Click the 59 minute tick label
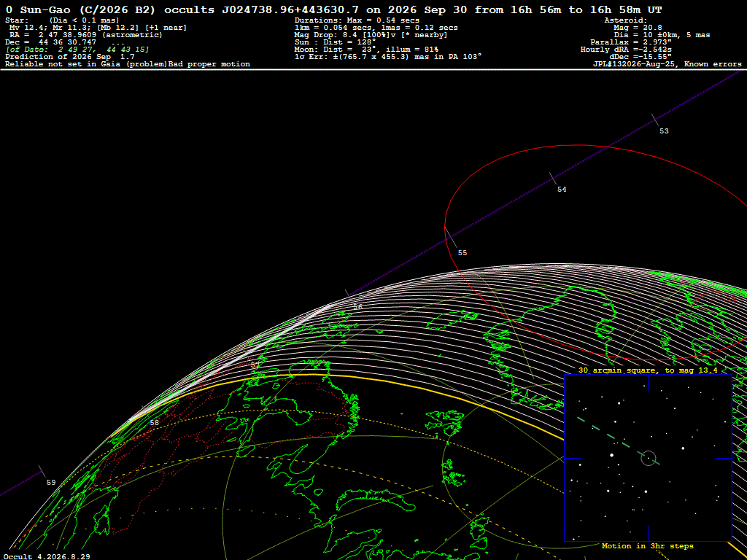The image size is (747, 560). pyautogui.click(x=51, y=483)
